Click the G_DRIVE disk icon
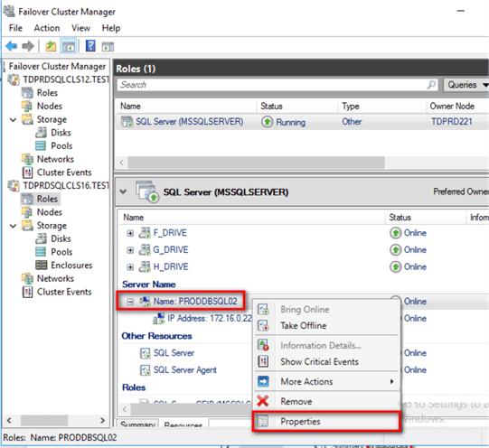This screenshot has width=489, height=448. [x=145, y=250]
